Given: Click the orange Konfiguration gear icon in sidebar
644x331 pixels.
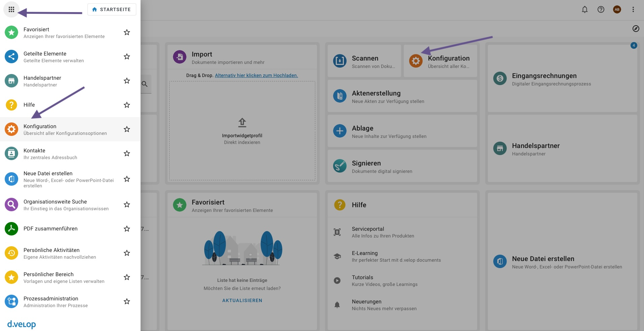Looking at the screenshot, I should [11, 129].
